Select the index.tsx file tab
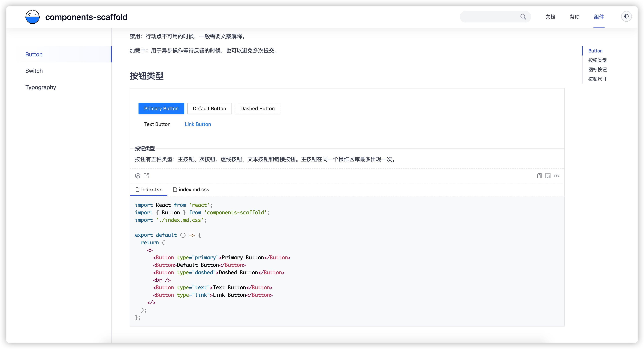This screenshot has height=349, width=644. click(x=149, y=189)
